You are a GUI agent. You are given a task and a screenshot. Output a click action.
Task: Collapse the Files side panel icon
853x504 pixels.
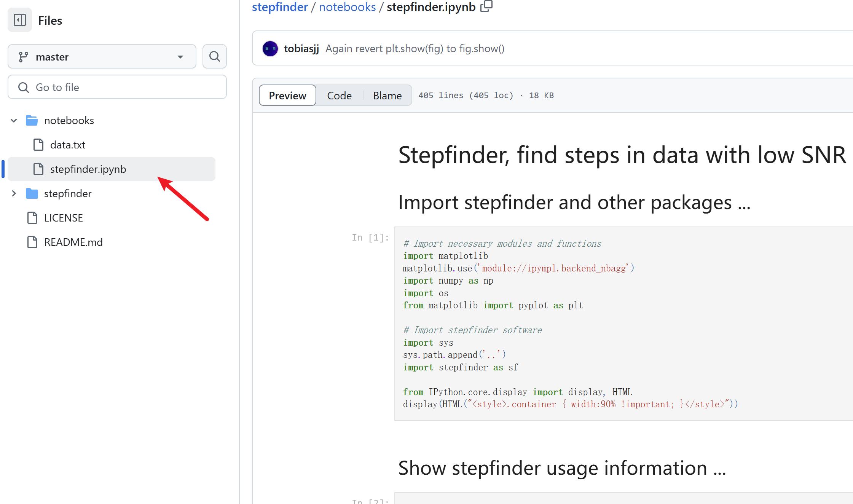point(20,20)
